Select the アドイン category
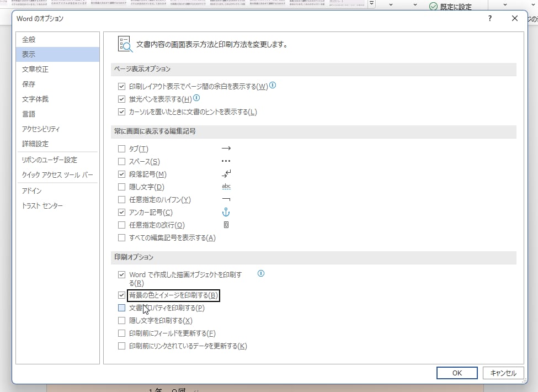538x392 pixels. pyautogui.click(x=57, y=191)
